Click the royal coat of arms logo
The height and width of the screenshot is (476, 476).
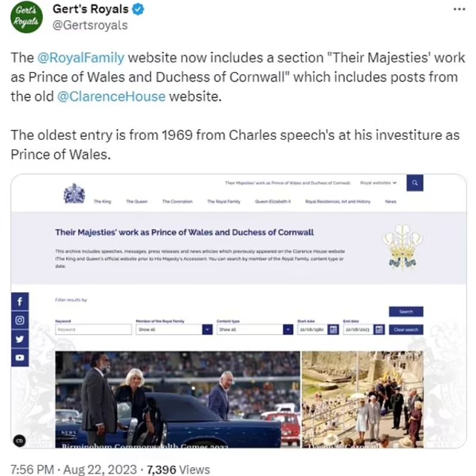point(74,193)
